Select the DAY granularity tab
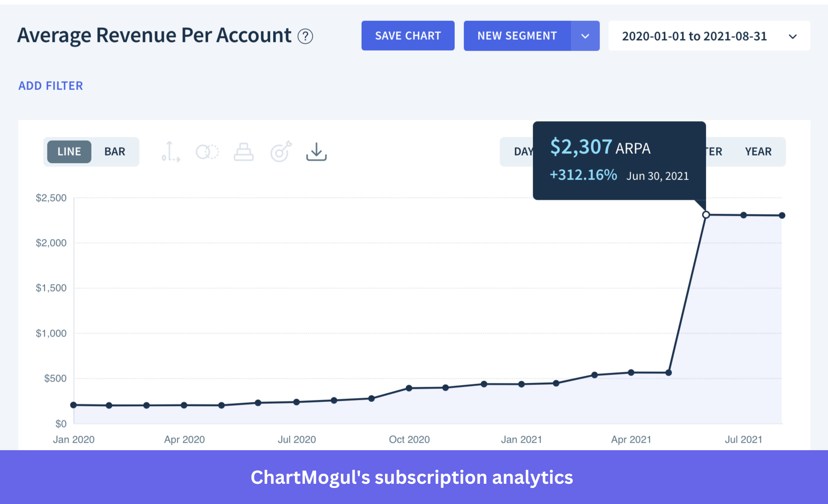828x504 pixels. coord(523,151)
